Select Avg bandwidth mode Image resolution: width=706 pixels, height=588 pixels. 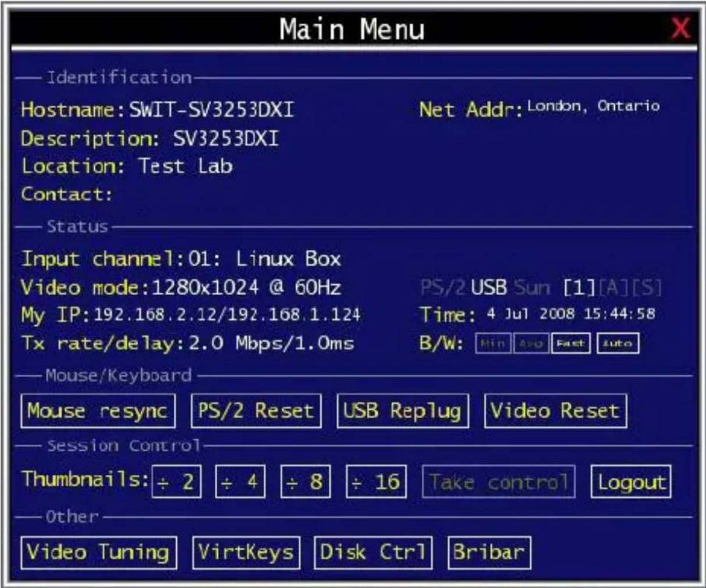click(531, 343)
